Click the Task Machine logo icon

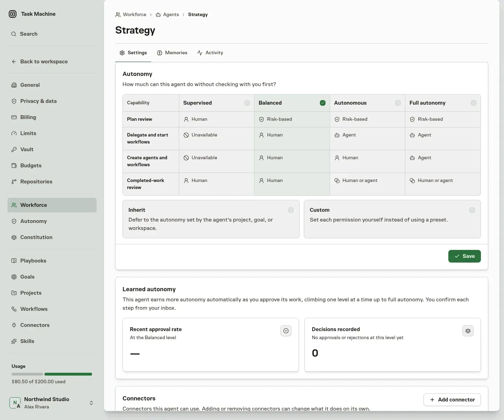pyautogui.click(x=13, y=14)
